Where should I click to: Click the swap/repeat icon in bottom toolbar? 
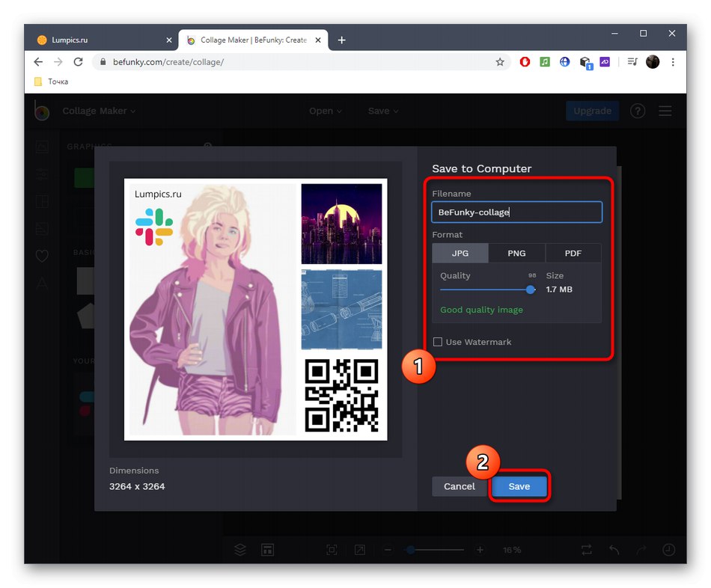pyautogui.click(x=587, y=550)
